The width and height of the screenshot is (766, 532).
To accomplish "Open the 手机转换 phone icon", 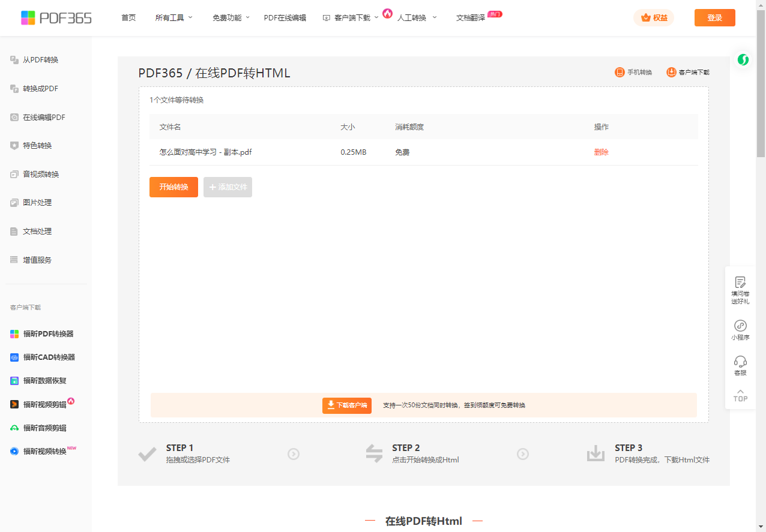I will (x=620, y=73).
